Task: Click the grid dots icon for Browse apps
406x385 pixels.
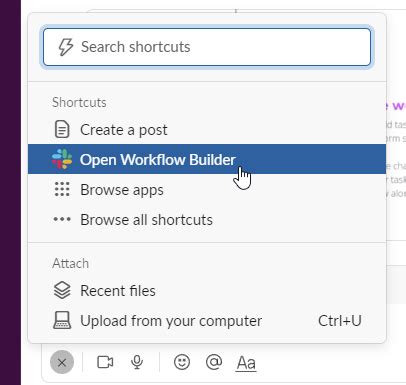Action: (62, 189)
